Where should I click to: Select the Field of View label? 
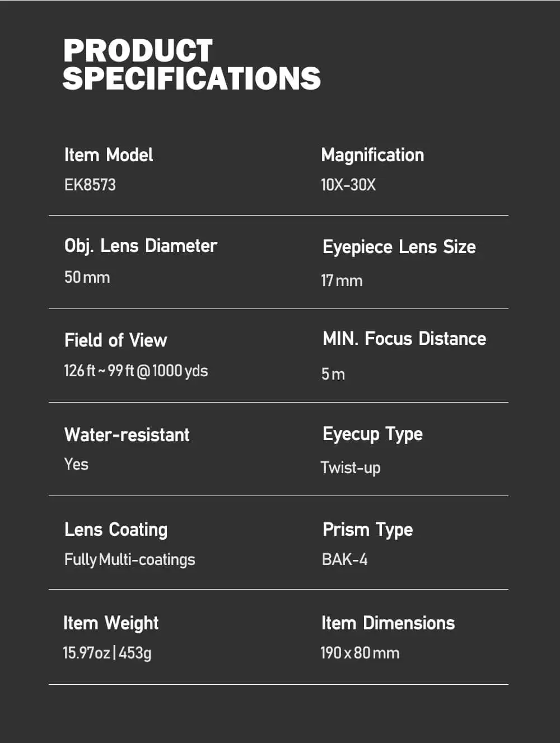(x=116, y=340)
